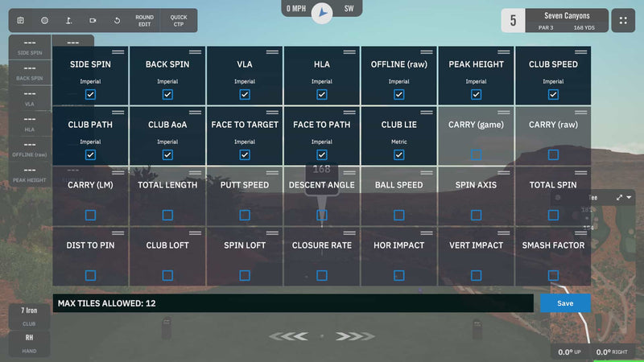
Task: Open the QUICK CTP option
Action: point(179,21)
